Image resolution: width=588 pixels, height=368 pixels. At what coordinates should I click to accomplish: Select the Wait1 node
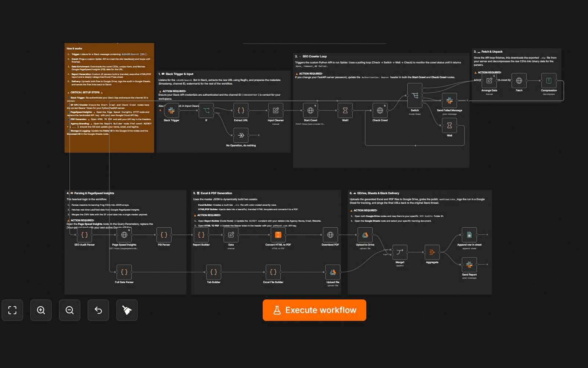coord(345,110)
